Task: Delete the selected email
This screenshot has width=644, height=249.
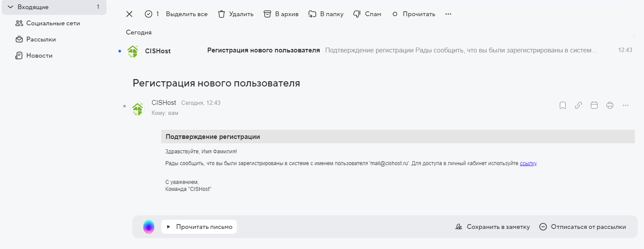Action: tap(235, 14)
